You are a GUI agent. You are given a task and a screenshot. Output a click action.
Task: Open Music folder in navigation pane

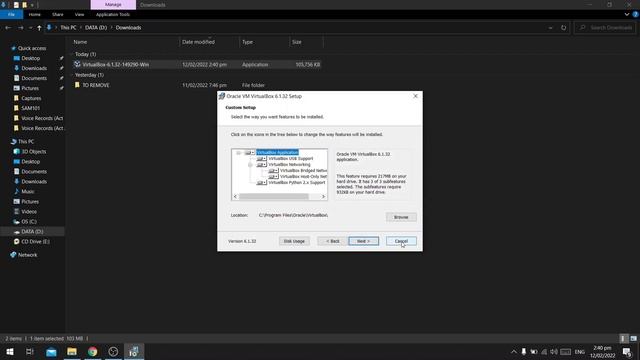coord(28,192)
